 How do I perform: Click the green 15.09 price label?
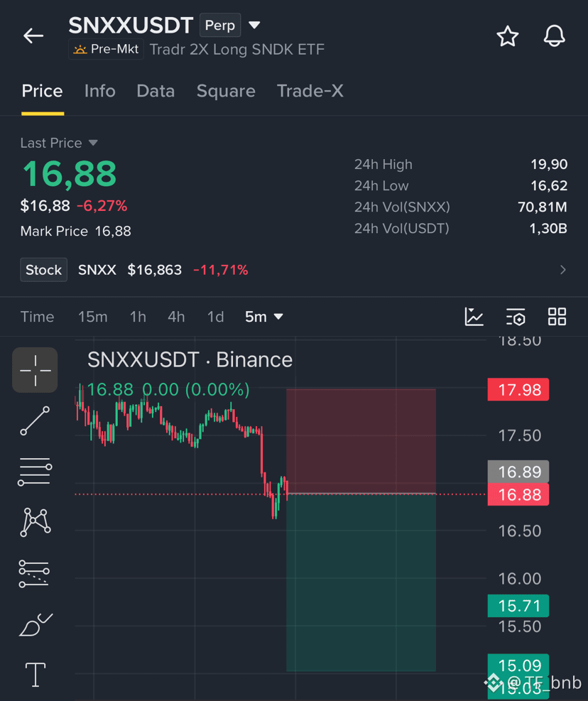click(518, 665)
